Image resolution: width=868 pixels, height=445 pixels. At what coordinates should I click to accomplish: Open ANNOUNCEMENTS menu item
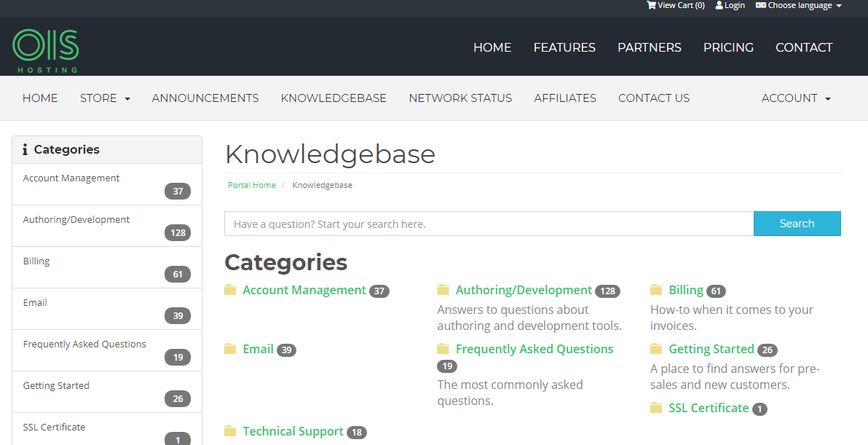click(x=205, y=98)
